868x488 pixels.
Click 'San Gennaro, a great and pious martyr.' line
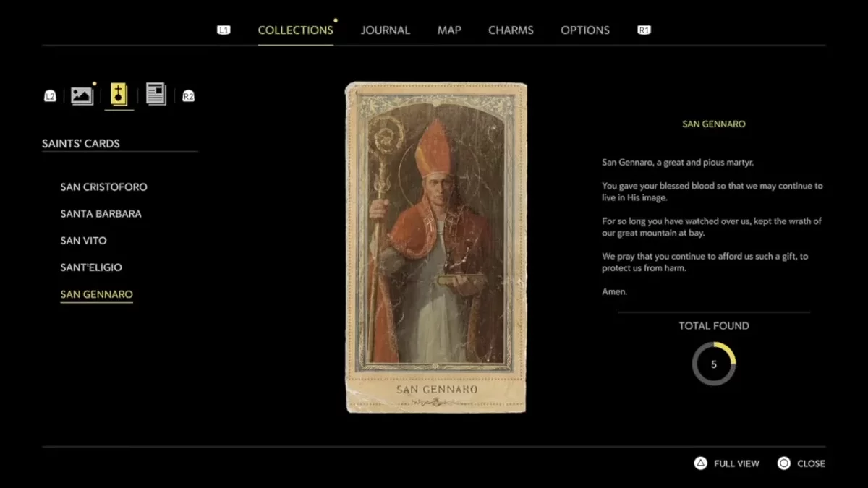point(678,163)
